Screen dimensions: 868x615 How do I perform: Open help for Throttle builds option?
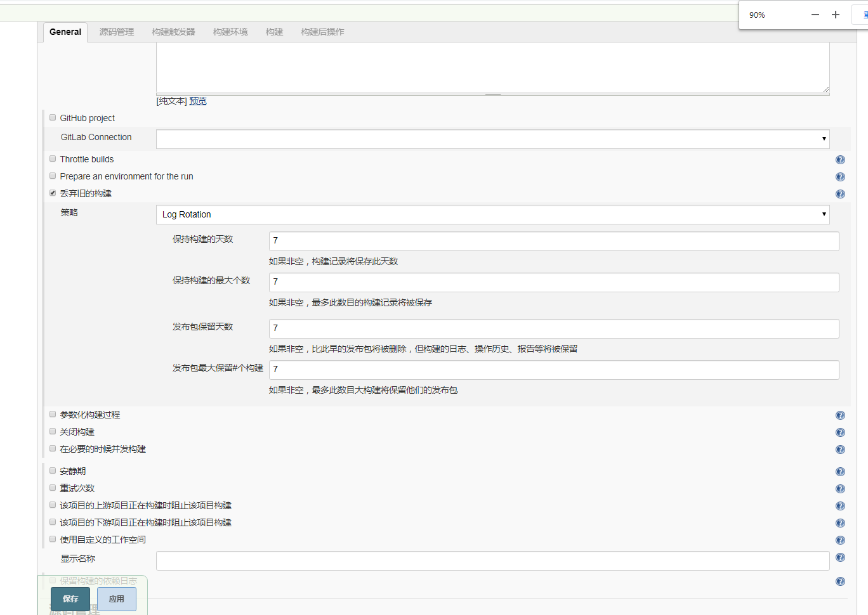pos(840,160)
